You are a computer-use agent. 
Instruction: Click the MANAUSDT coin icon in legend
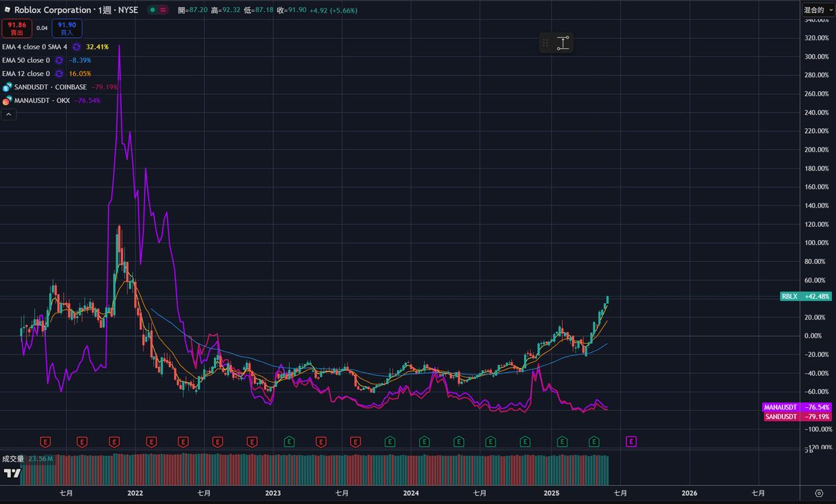8,100
